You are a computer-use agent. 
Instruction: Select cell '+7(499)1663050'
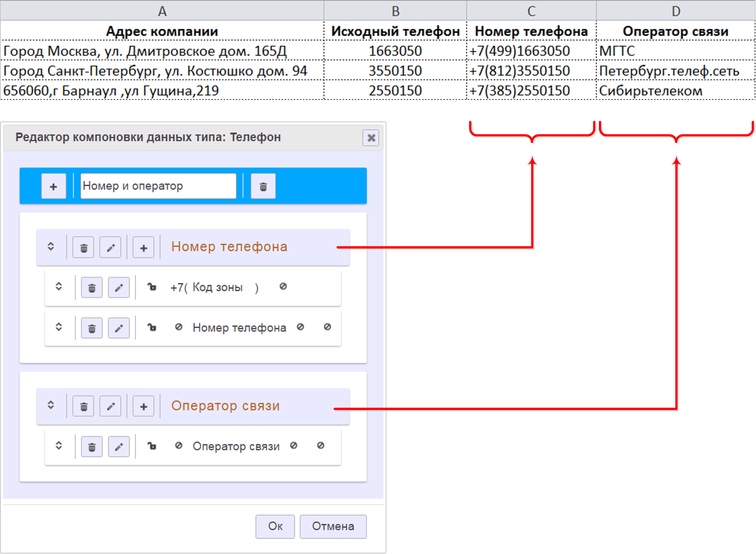531,51
